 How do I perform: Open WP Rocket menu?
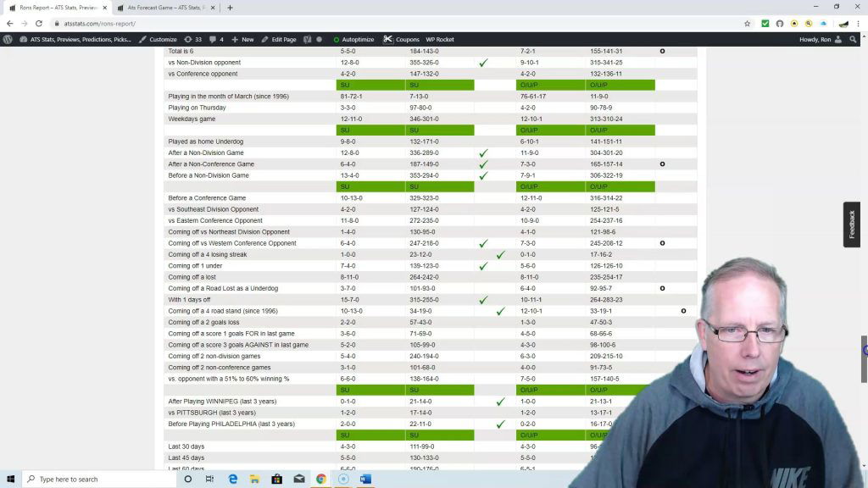point(440,39)
